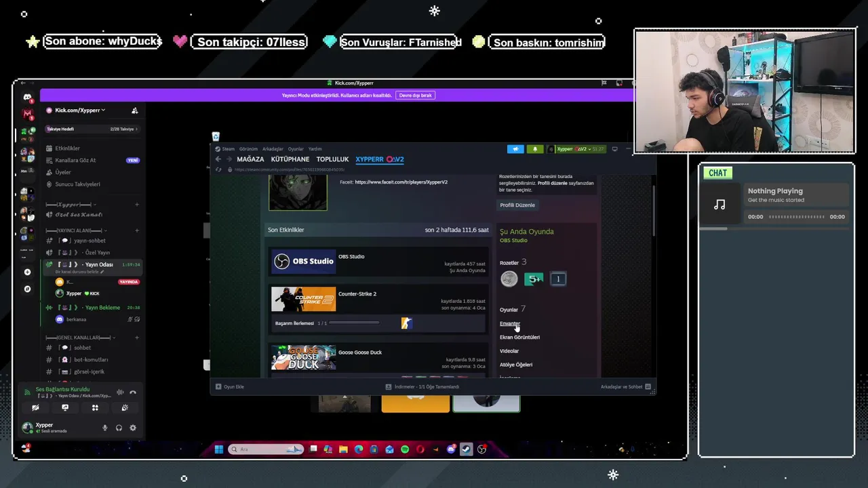The height and width of the screenshot is (488, 868).
Task: Open the Counter-Strike 2 achievement icon
Action: click(406, 323)
